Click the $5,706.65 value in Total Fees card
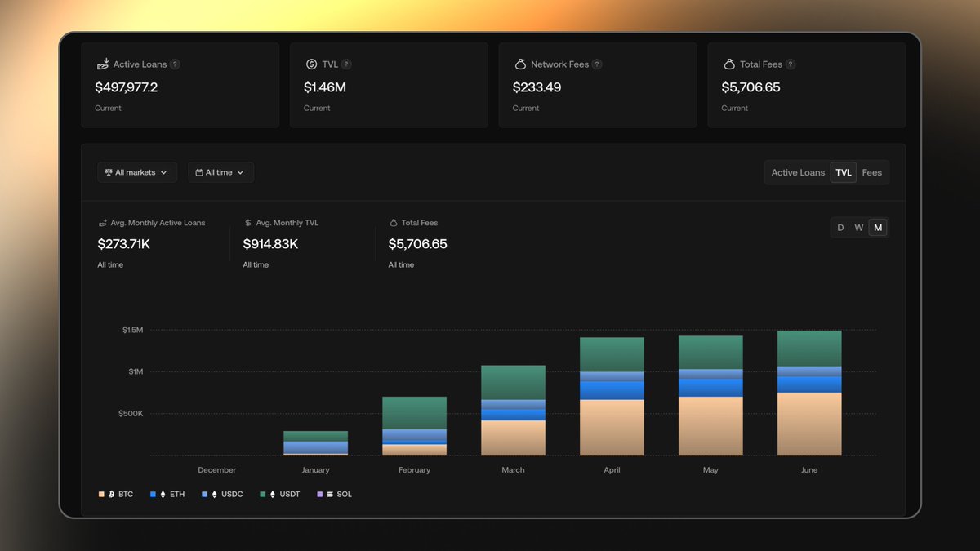 [x=751, y=87]
